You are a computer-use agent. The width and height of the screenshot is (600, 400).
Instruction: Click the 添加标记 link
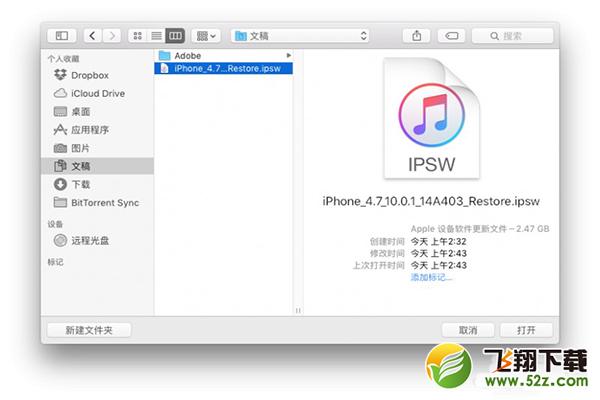coord(431,277)
